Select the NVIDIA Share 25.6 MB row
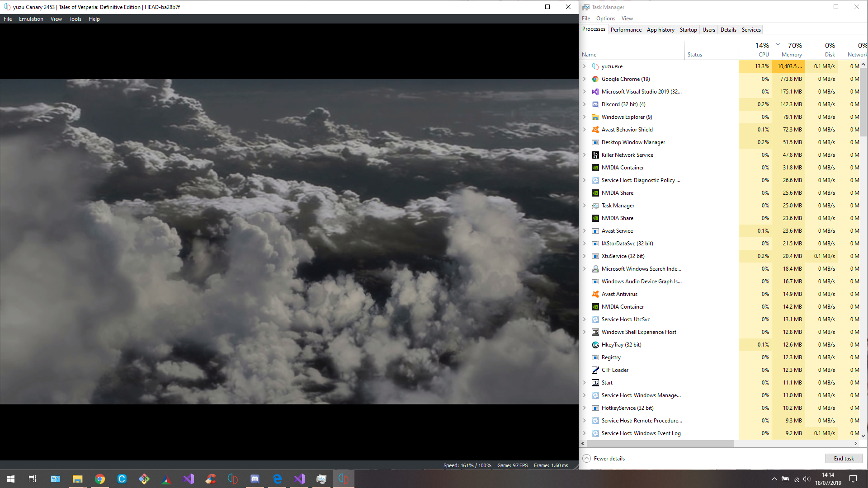This screenshot has width=868, height=488. (720, 193)
